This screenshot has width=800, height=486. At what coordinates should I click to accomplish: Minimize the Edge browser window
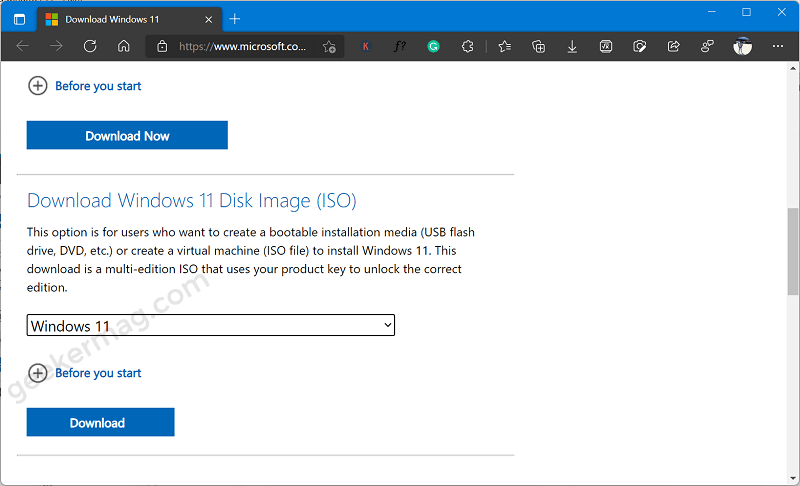pos(712,12)
